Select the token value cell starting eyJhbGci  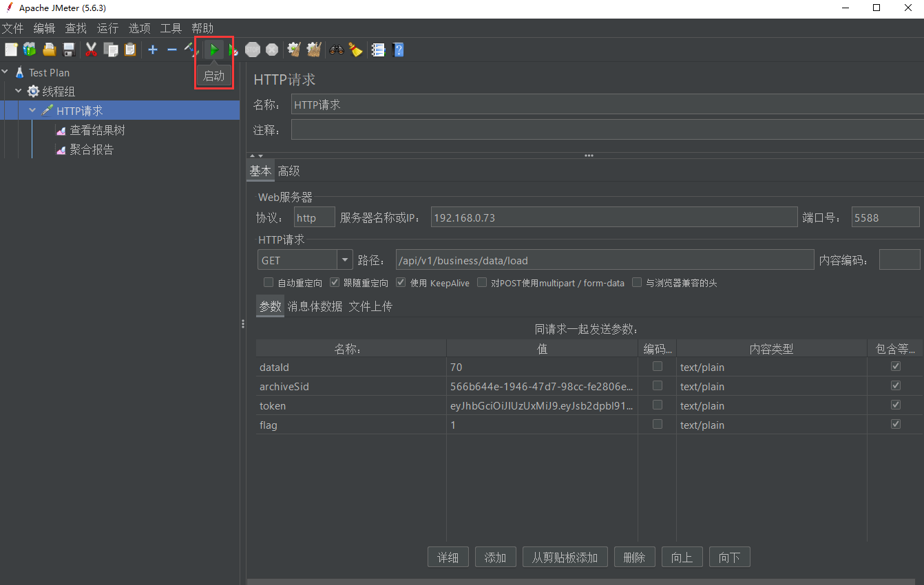pyautogui.click(x=542, y=405)
